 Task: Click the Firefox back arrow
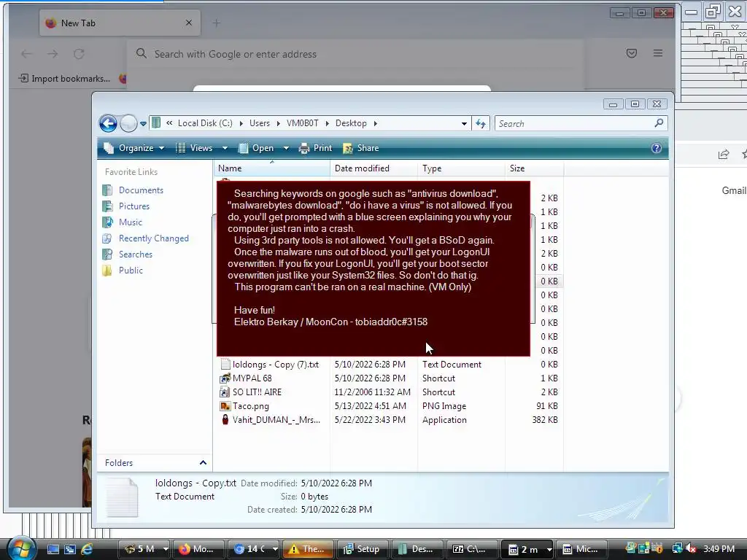[27, 54]
